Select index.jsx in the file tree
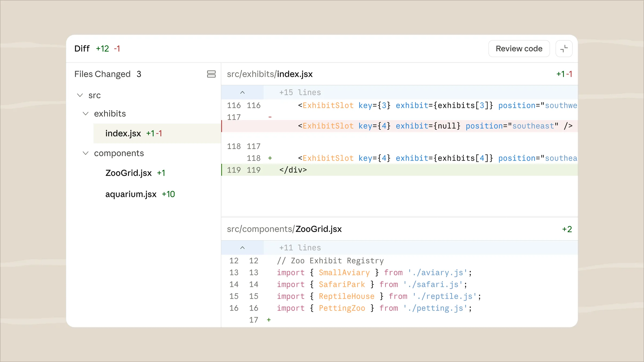This screenshot has width=644, height=362. [x=123, y=134]
